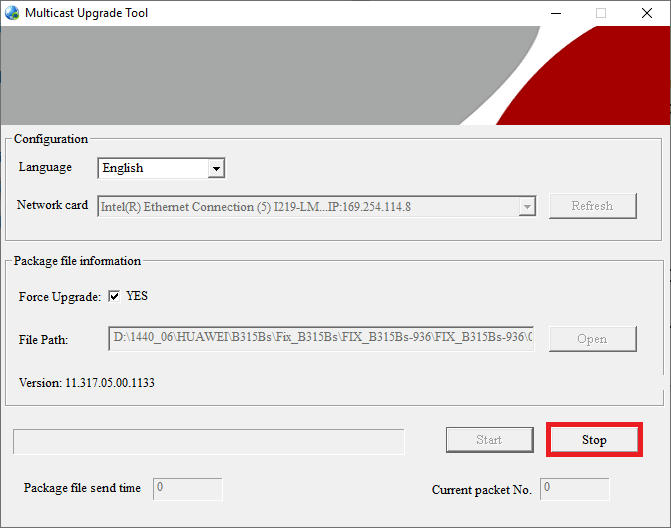The width and height of the screenshot is (671, 528).
Task: Click the Stop button
Action: 594,439
